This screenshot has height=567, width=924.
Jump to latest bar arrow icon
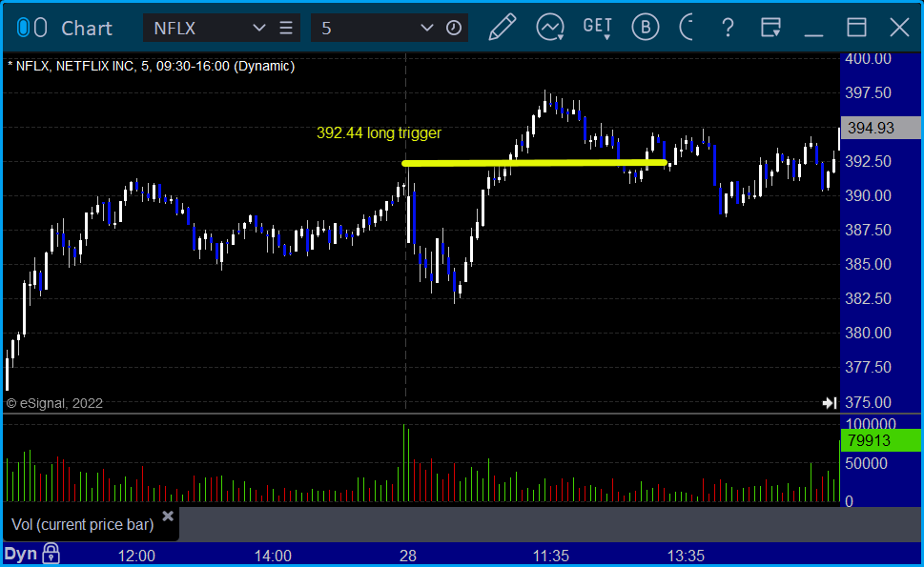(x=830, y=403)
